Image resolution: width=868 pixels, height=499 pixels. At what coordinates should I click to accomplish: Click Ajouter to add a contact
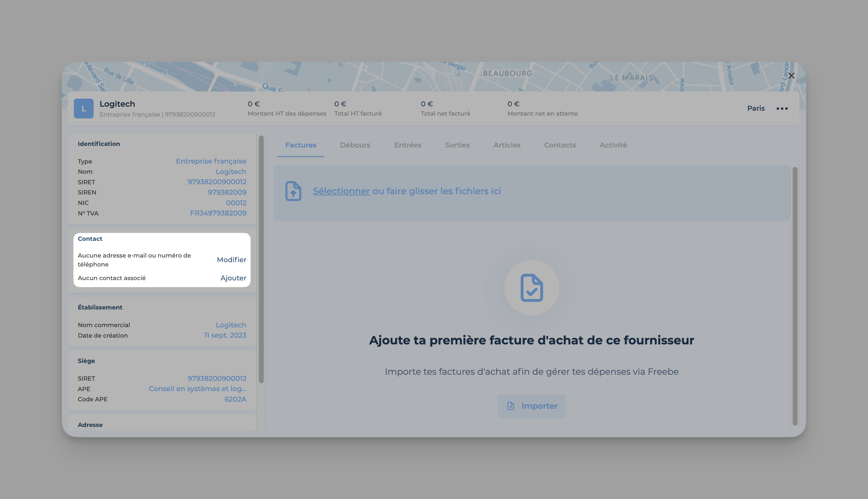point(233,278)
